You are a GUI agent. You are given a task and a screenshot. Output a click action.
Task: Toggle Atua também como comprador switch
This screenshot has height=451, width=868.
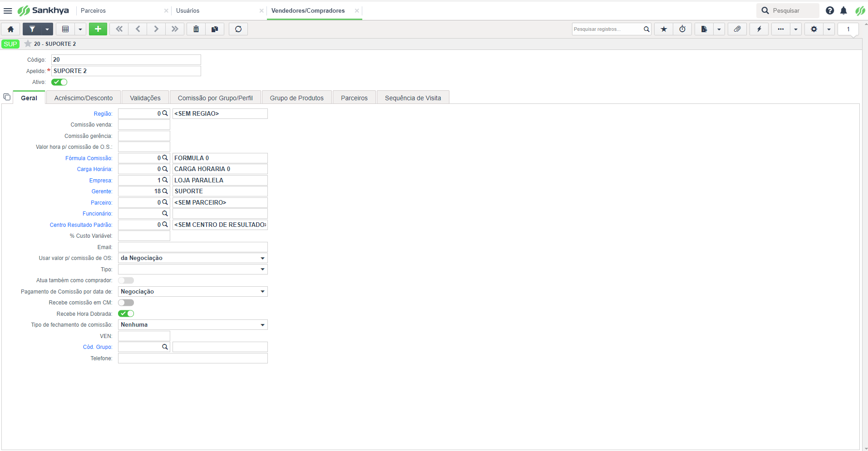[126, 280]
